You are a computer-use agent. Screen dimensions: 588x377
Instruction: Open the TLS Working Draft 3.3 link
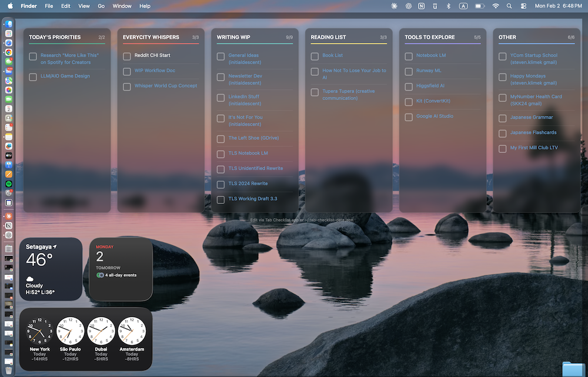pyautogui.click(x=252, y=199)
